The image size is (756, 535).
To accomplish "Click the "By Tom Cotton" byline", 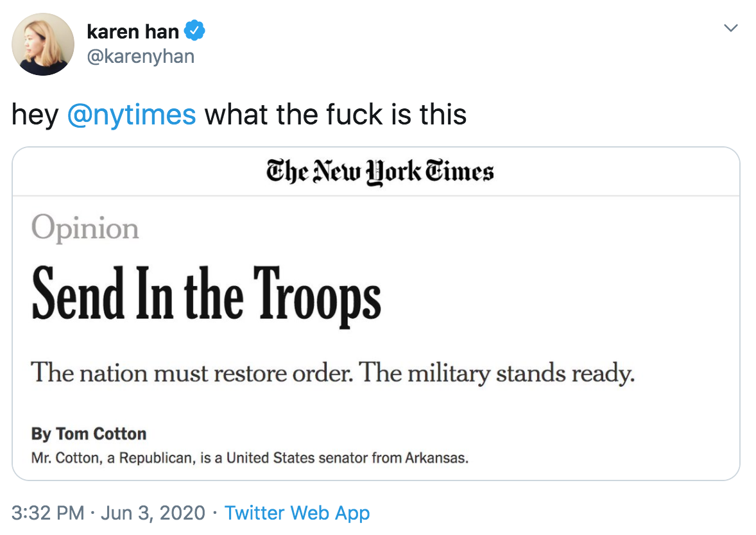I will tap(89, 434).
